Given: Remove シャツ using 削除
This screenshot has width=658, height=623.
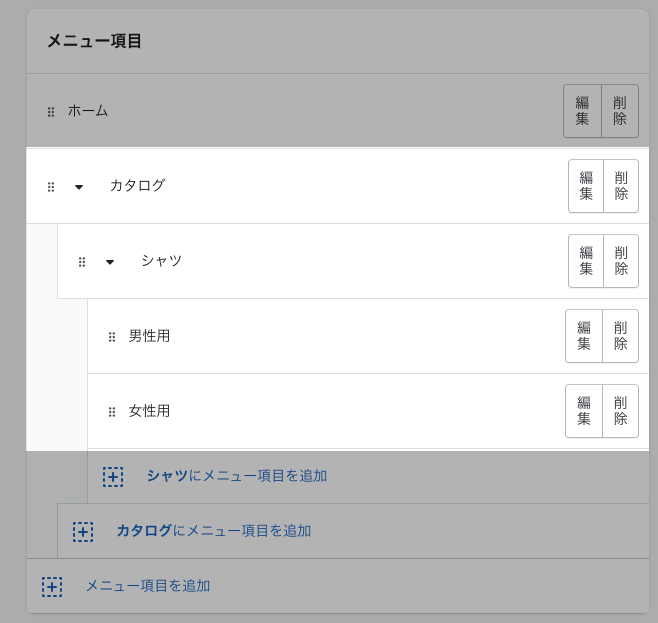Looking at the screenshot, I should [x=621, y=261].
